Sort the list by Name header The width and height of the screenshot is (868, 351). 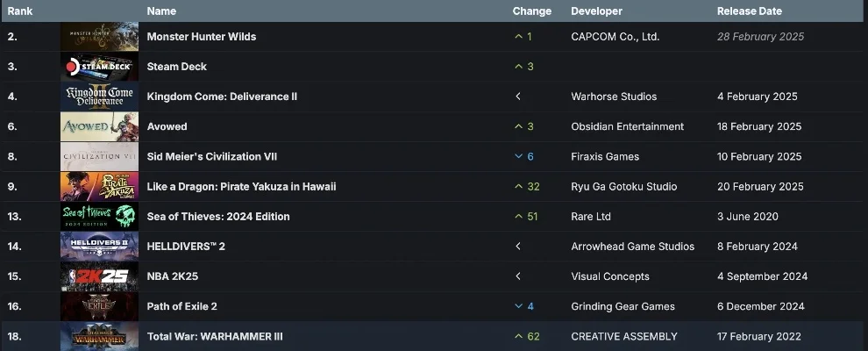click(161, 11)
